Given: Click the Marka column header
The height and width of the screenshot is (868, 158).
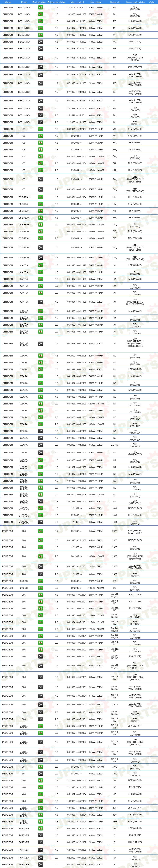Looking at the screenshot, I should (x=8, y=2).
